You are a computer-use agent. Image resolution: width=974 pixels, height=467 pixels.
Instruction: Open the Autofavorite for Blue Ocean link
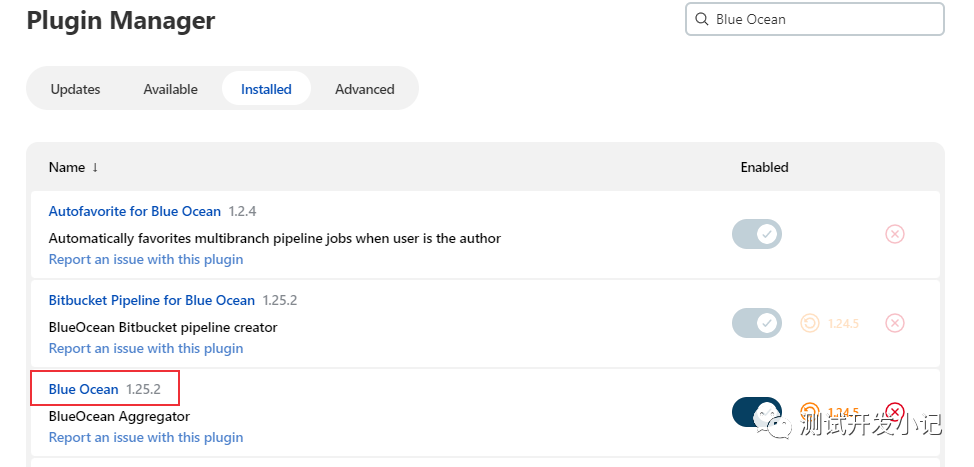pyautogui.click(x=134, y=211)
